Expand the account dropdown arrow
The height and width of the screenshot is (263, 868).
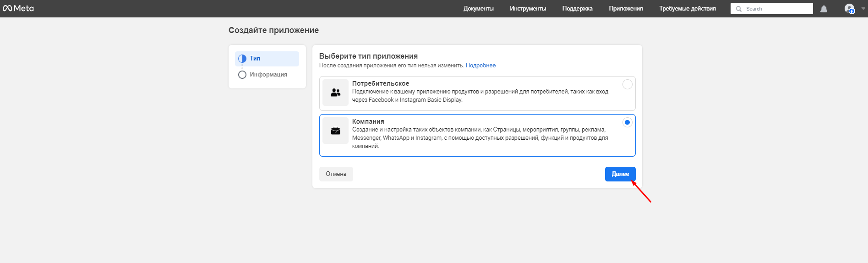tap(863, 9)
